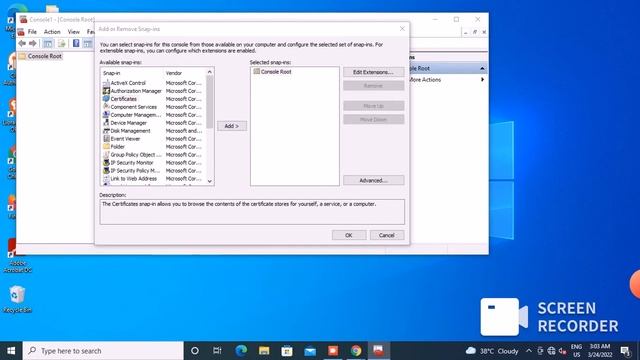
Task: Click snap-in list scrollbar up arrow
Action: coord(210,72)
